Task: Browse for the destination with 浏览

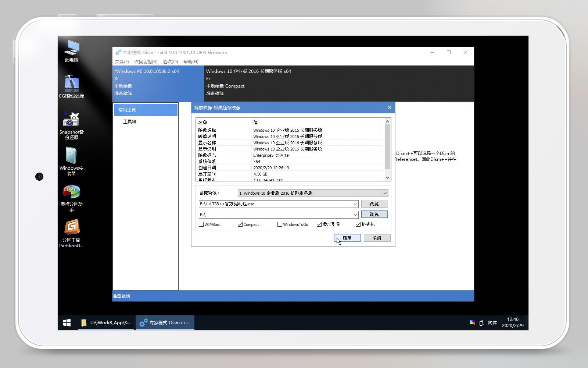Action: (374, 214)
